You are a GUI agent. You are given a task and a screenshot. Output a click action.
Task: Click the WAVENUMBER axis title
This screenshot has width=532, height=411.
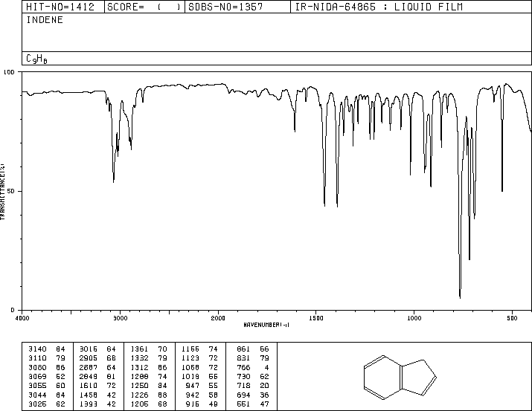coord(266,325)
